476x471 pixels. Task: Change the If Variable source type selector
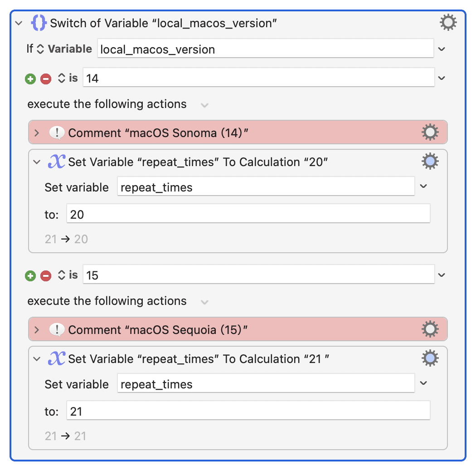pos(40,49)
